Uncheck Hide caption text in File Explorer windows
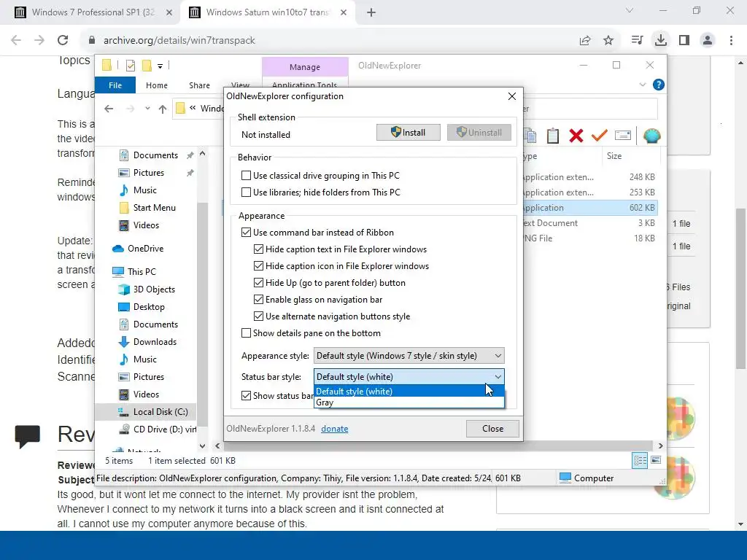 pyautogui.click(x=258, y=249)
